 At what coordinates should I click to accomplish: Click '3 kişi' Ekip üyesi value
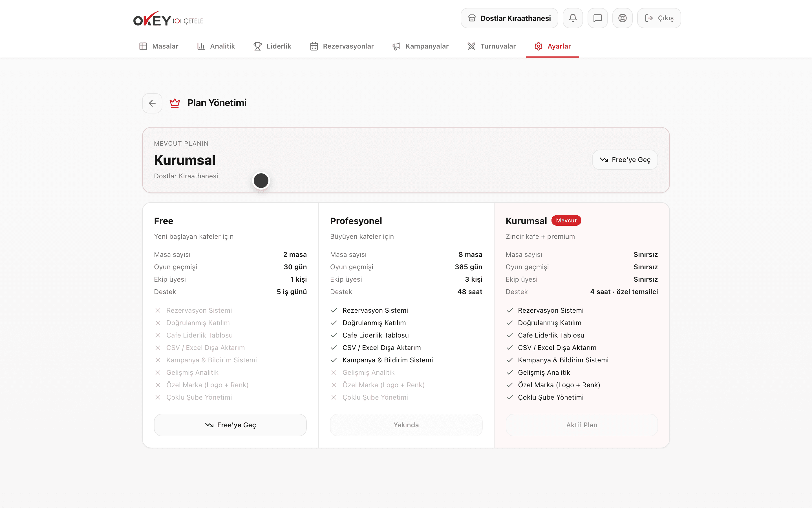point(473,279)
